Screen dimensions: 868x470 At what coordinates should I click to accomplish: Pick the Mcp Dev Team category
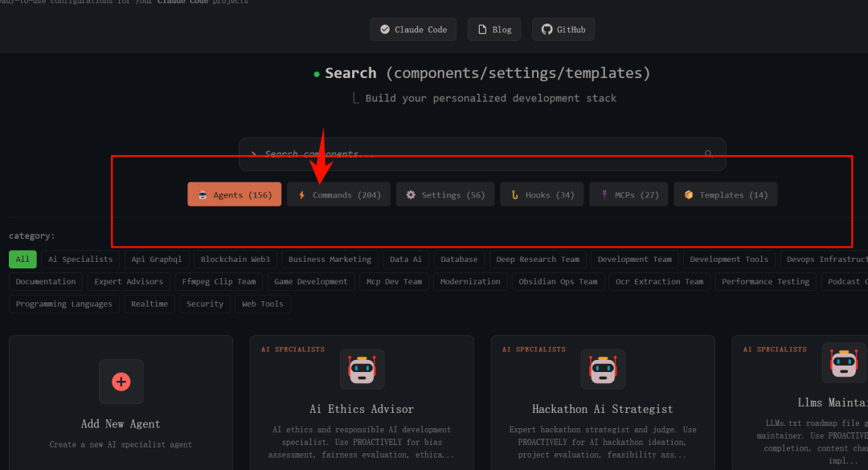pyautogui.click(x=394, y=281)
